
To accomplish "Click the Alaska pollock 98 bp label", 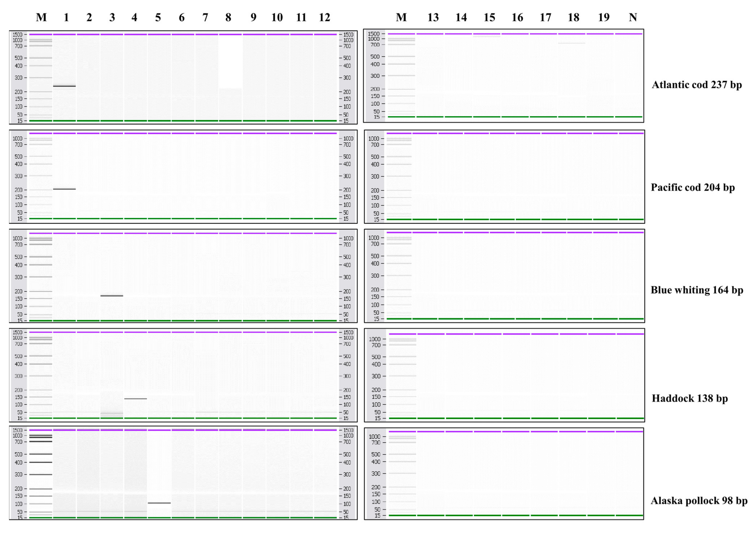I will tap(699, 501).
